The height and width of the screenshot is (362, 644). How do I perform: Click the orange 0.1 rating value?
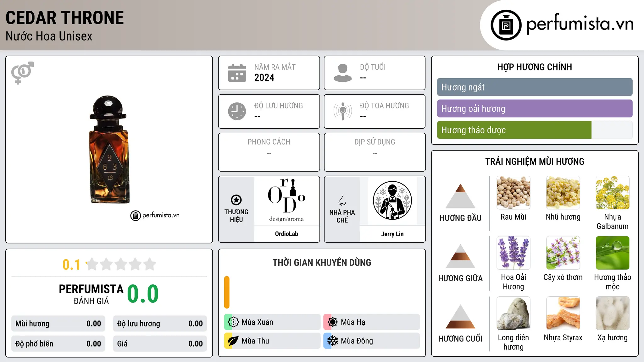coord(71,265)
